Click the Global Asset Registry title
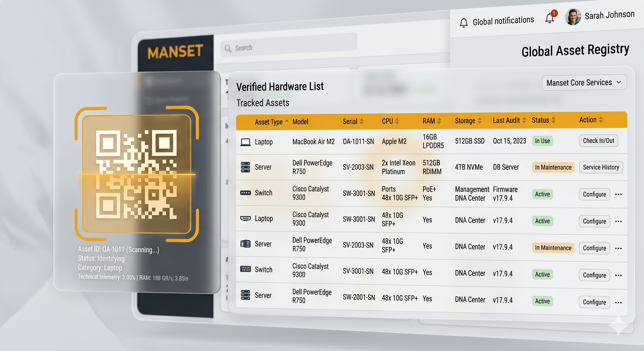This screenshot has width=644, height=351. [x=575, y=50]
